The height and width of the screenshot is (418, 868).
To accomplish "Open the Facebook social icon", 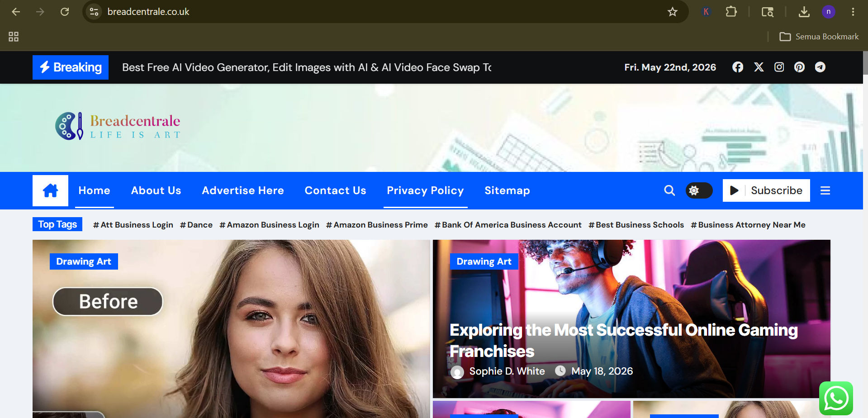I will (738, 67).
